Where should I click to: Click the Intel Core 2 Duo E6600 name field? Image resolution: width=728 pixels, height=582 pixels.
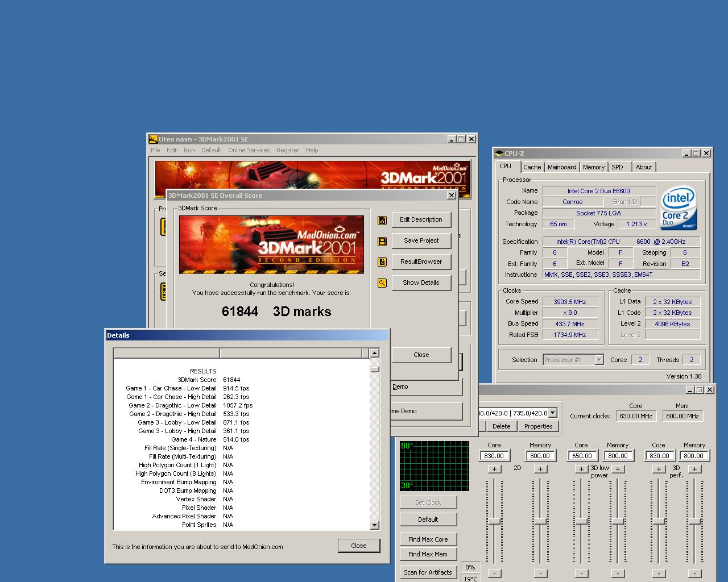pos(598,191)
